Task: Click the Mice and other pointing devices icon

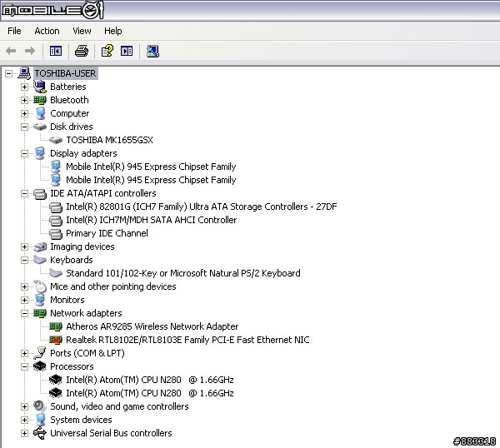Action: coord(40,286)
